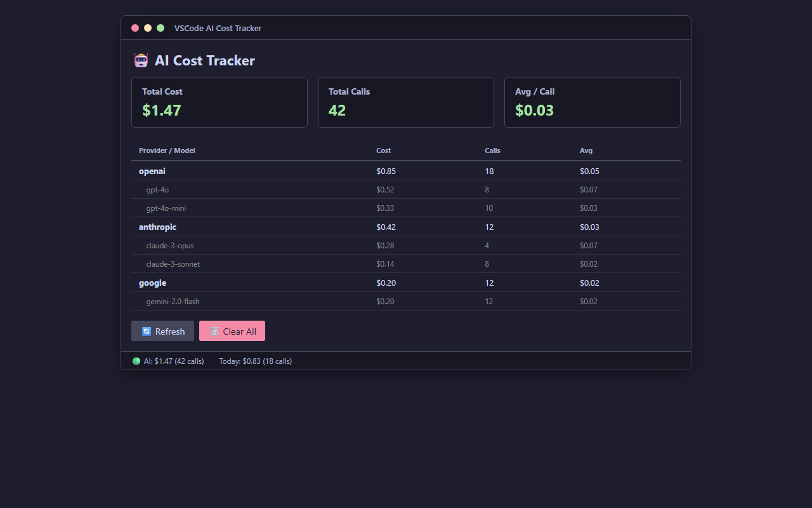Click status bar AI: $1.47 (42 calls)
Image resolution: width=812 pixels, height=508 pixels.
point(174,361)
